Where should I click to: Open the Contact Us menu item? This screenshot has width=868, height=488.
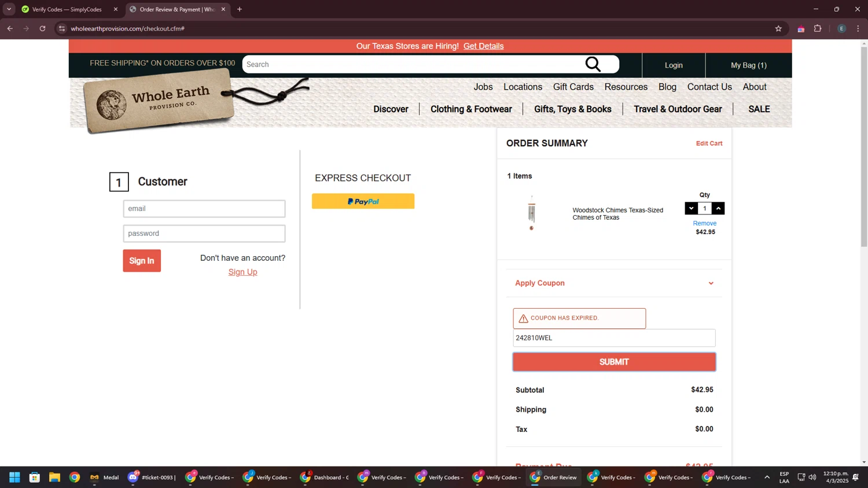point(709,87)
